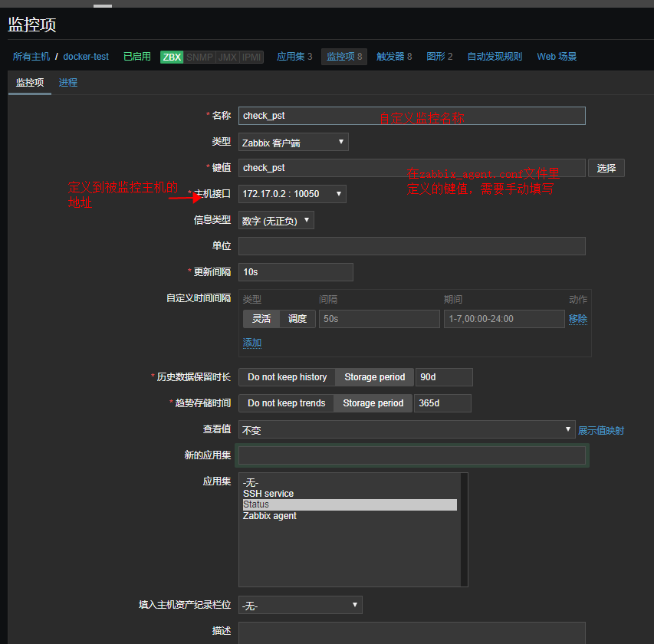This screenshot has height=644, width=654.
Task: Switch to the 监控项 sub-tab
Action: (x=30, y=83)
